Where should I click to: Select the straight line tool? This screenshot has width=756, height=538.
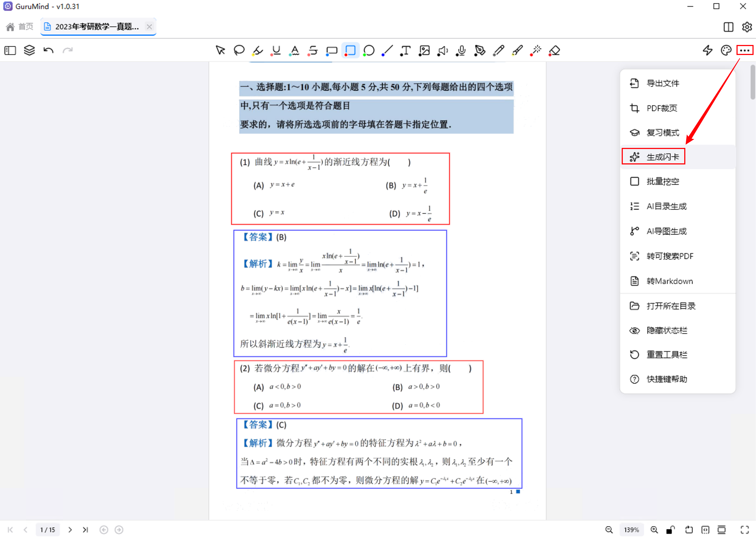[x=387, y=50]
